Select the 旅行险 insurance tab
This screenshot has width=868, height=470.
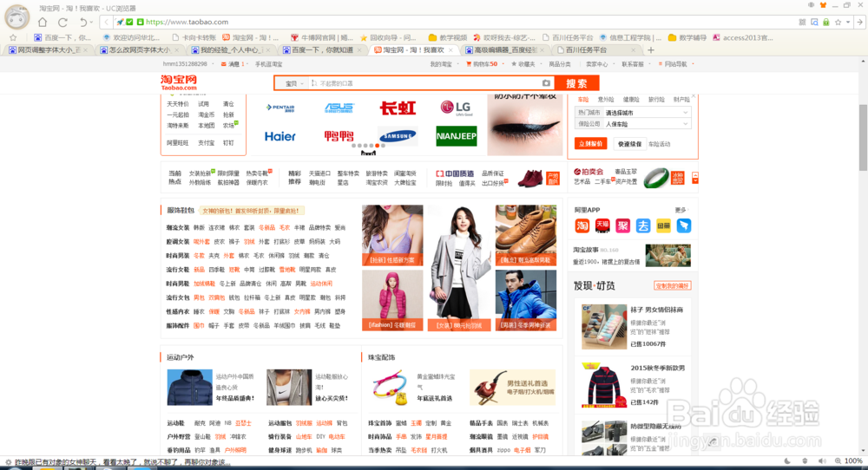pyautogui.click(x=656, y=100)
